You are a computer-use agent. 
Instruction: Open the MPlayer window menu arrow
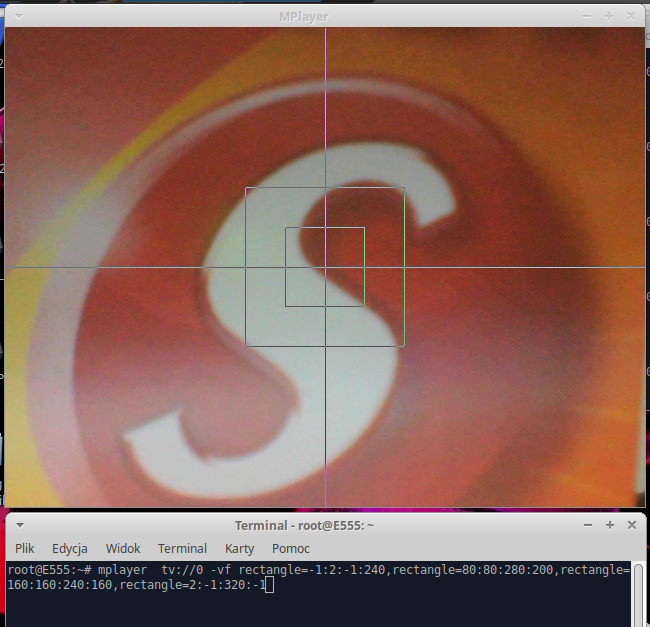[19, 17]
